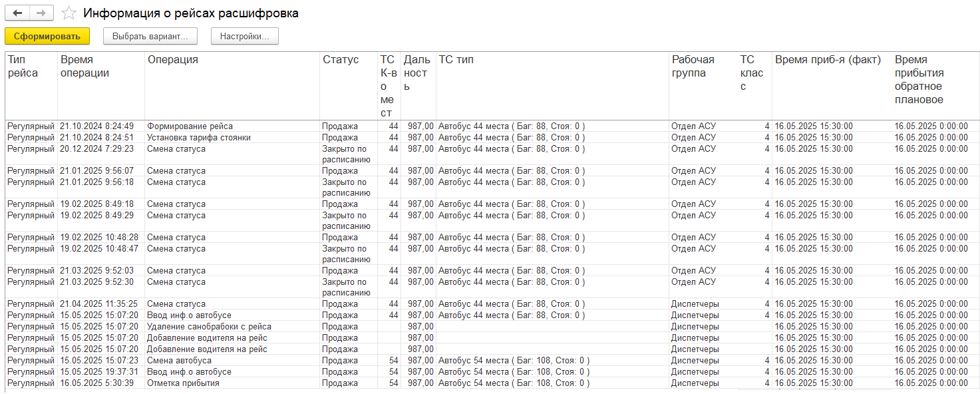This screenshot has width=980, height=394.
Task: Click the forward navigation arrow
Action: point(41,13)
